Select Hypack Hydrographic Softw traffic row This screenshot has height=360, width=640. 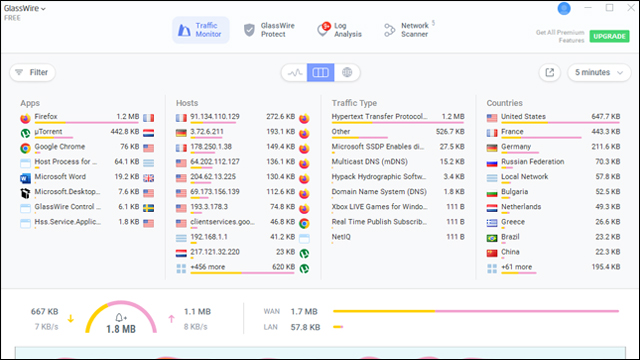[x=398, y=178]
